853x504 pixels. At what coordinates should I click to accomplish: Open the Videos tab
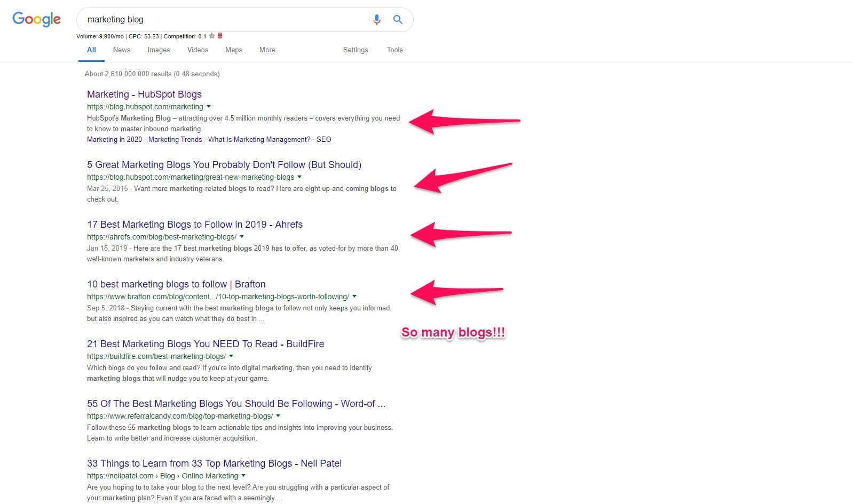pyautogui.click(x=198, y=50)
